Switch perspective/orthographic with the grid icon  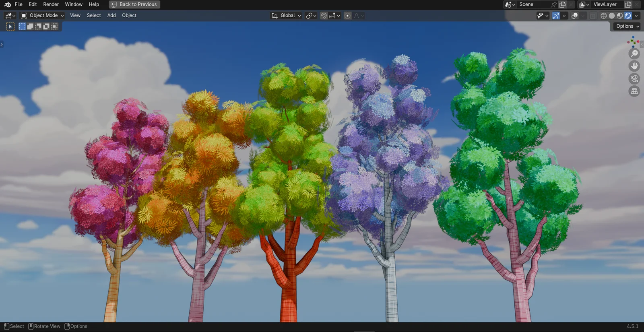point(634,91)
